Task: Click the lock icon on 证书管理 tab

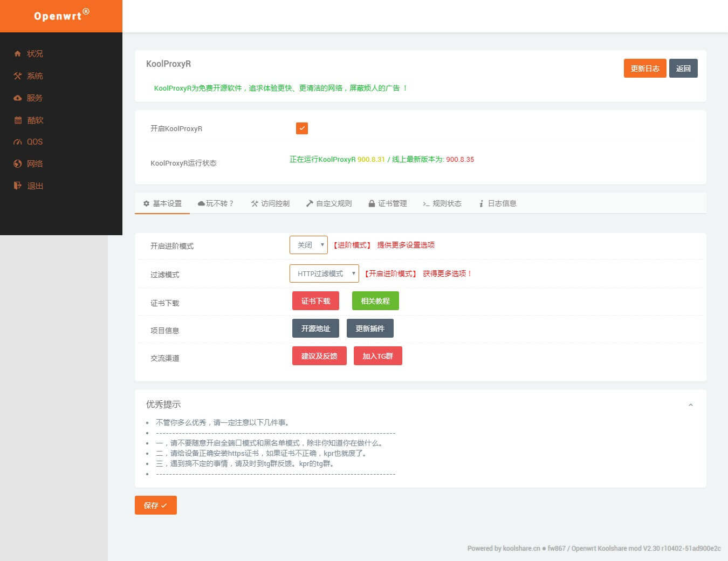Action: (372, 203)
